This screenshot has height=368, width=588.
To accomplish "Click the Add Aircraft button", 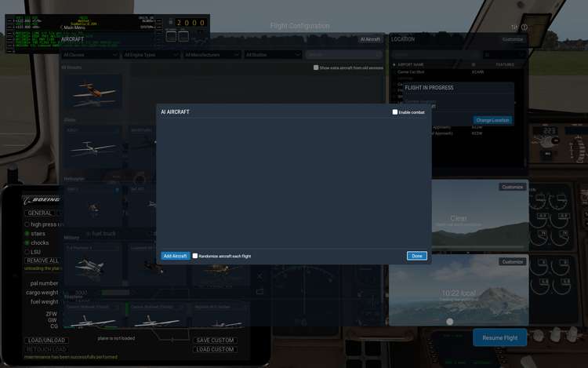I will tap(175, 256).
